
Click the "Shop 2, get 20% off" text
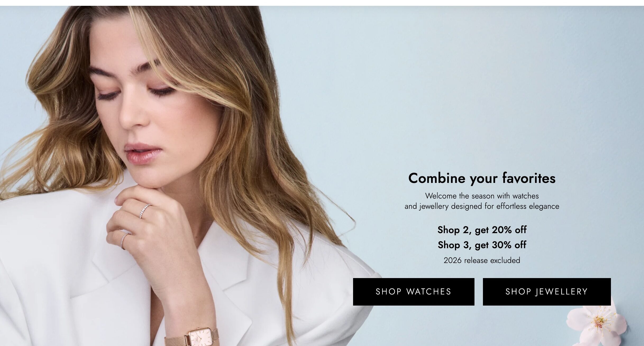(482, 230)
